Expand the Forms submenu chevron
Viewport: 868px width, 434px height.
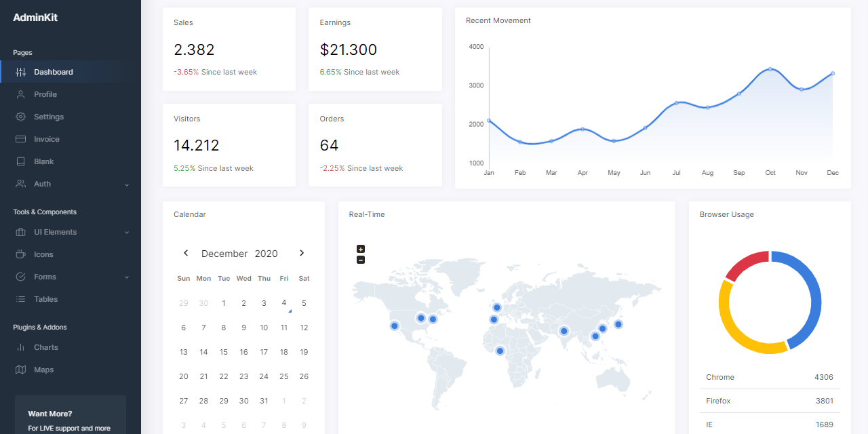(x=127, y=277)
